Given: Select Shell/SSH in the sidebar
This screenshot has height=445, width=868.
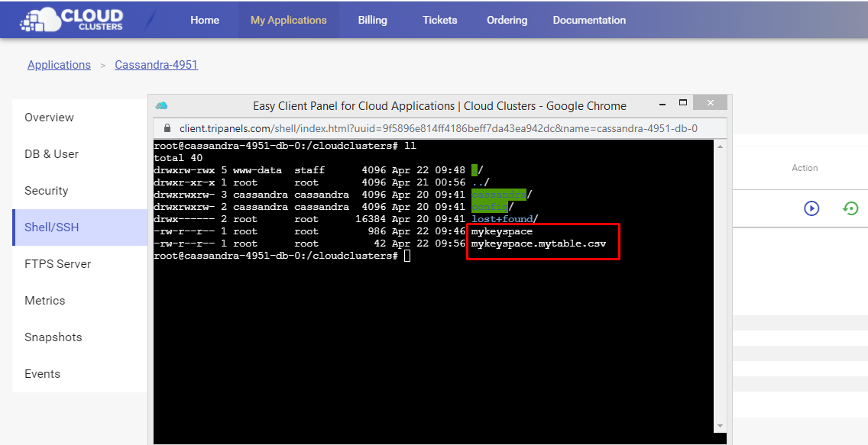Looking at the screenshot, I should click(79, 227).
